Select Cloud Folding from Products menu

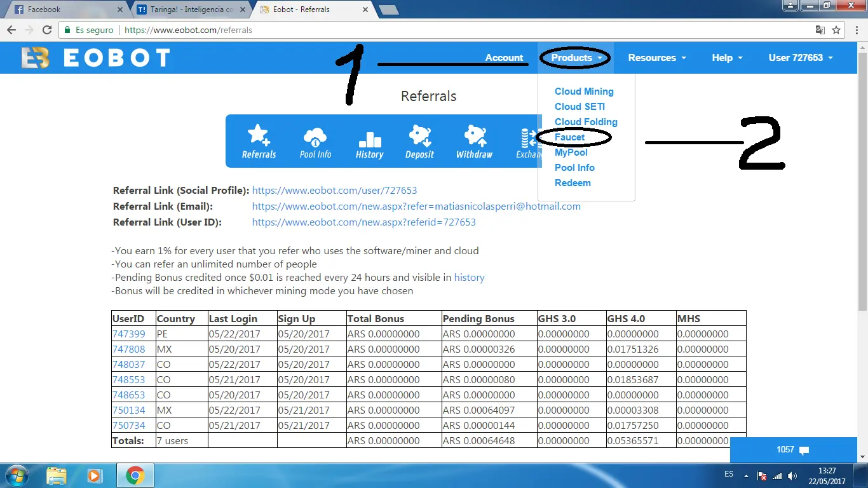coord(586,122)
